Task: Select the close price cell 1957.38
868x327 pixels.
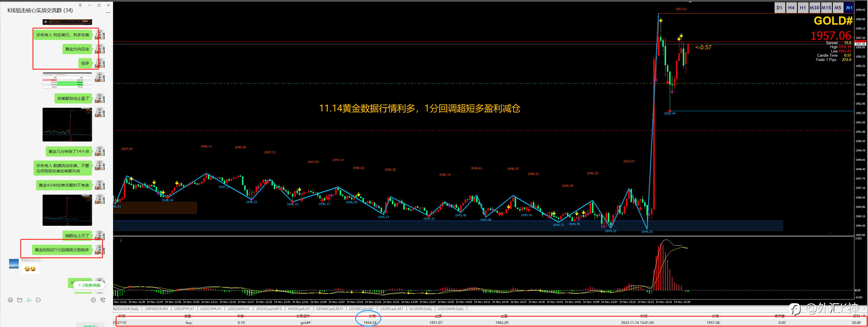Action: coord(713,323)
